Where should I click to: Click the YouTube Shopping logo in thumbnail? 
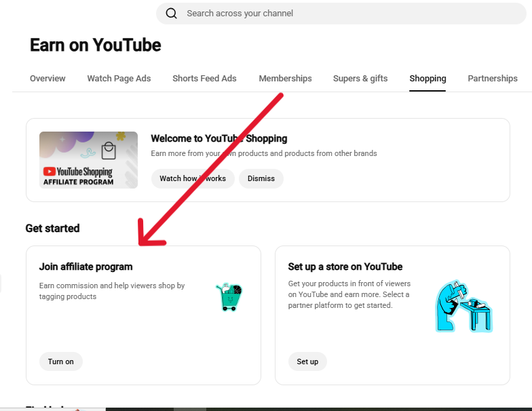point(77,172)
